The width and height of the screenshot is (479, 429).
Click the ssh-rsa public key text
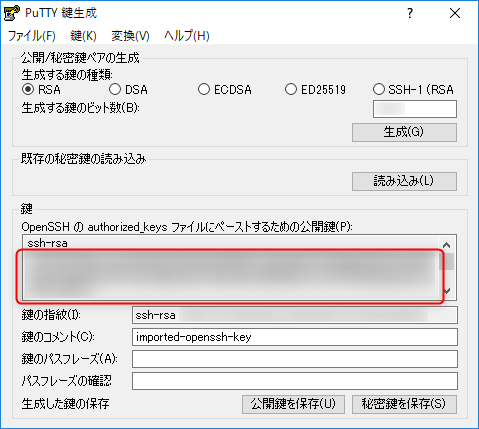(x=48, y=243)
